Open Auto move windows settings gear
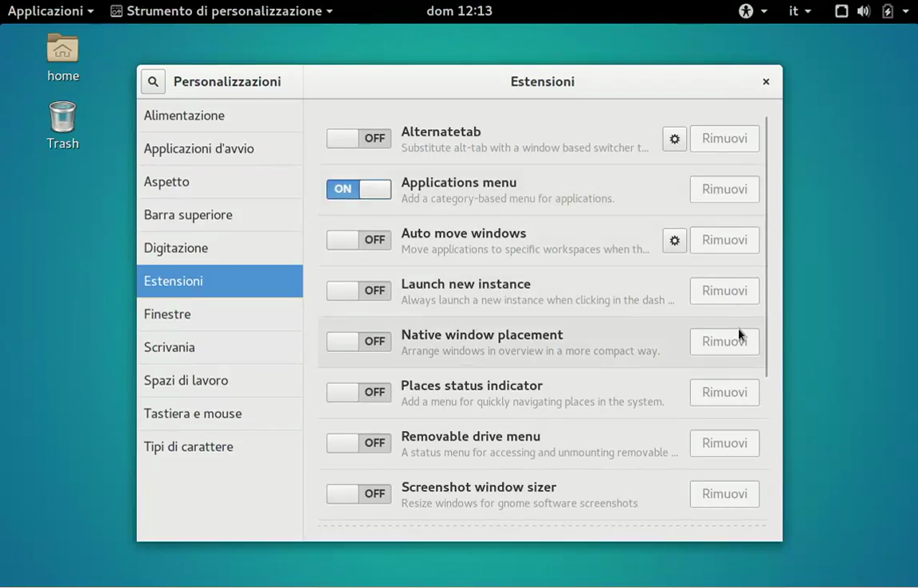 674,240
